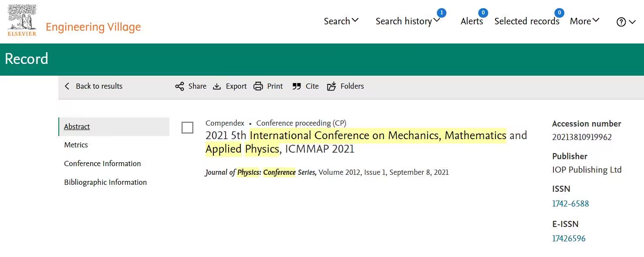Click the back arrow chevron icon
This screenshot has height=257, width=644.
click(x=67, y=86)
